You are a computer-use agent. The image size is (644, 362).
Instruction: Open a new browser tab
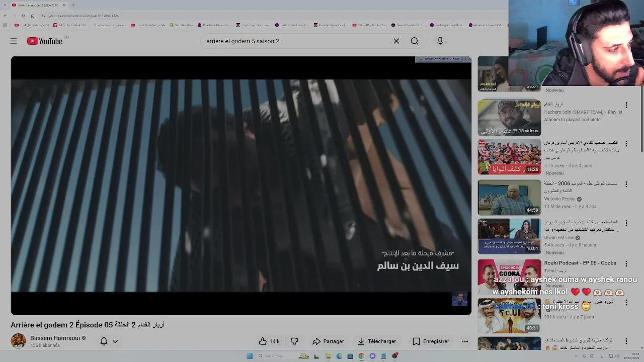[73, 5]
